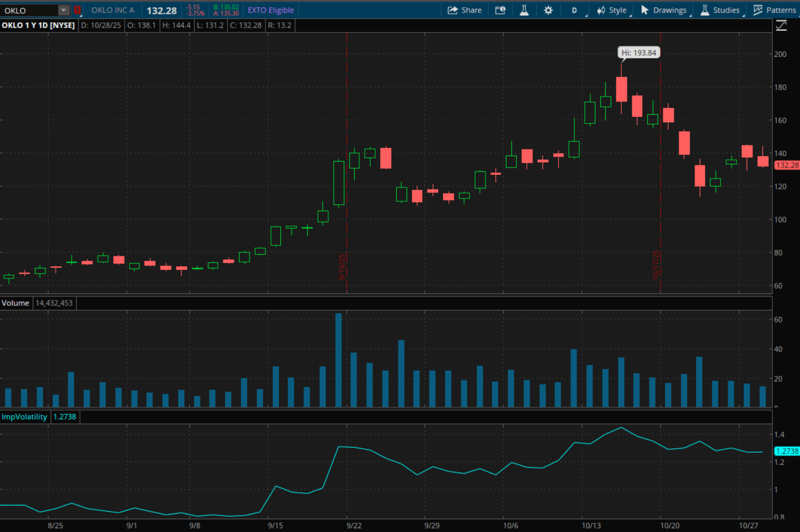Select the ImpVolatility panel label
The width and height of the screenshot is (800, 532).
pos(24,417)
